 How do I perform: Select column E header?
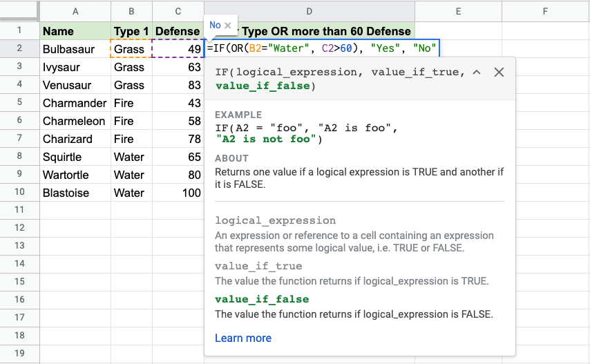[458, 11]
